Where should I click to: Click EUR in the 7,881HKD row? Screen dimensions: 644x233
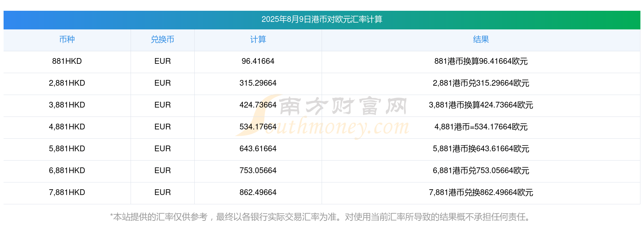coord(162,192)
